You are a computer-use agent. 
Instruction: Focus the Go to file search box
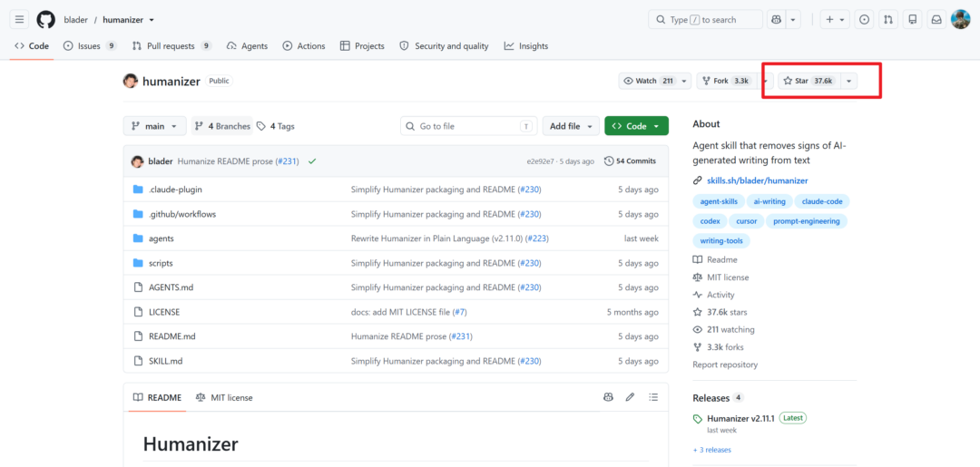click(x=469, y=126)
